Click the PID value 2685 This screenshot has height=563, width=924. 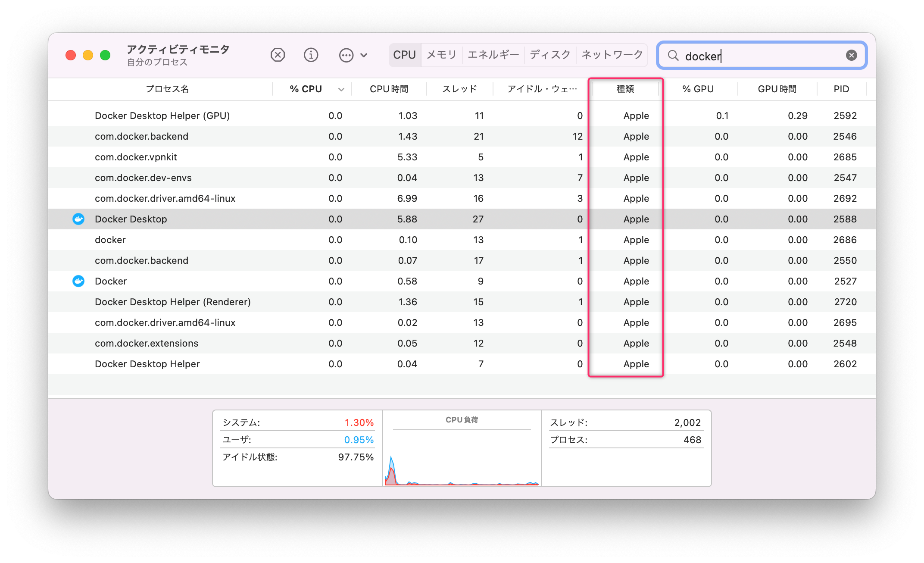(845, 157)
